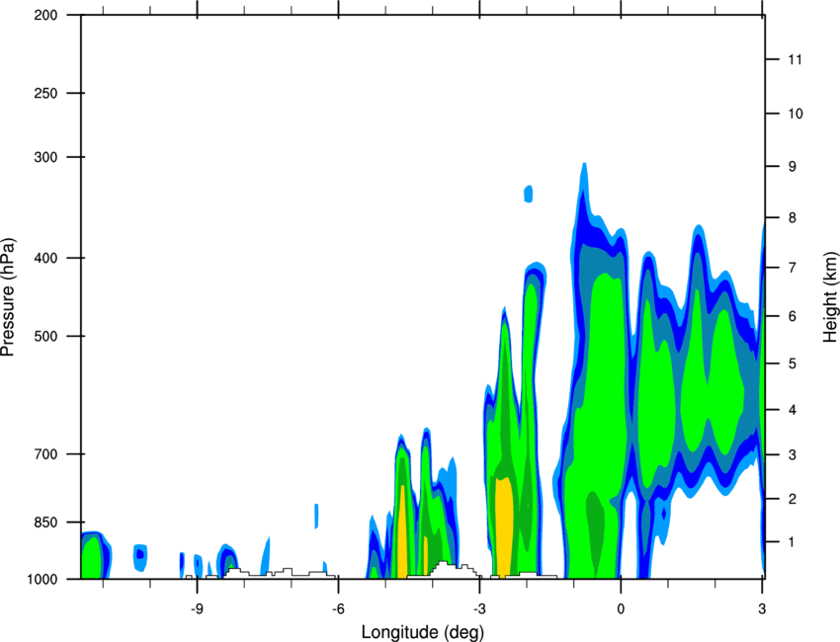Image resolution: width=840 pixels, height=642 pixels.
Task: Select the 200 pressure tick label
Action: click(45, 15)
